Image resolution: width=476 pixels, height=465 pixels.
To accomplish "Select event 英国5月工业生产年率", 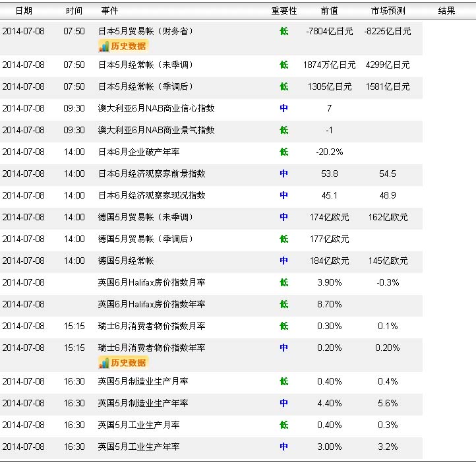I will click(x=138, y=447).
